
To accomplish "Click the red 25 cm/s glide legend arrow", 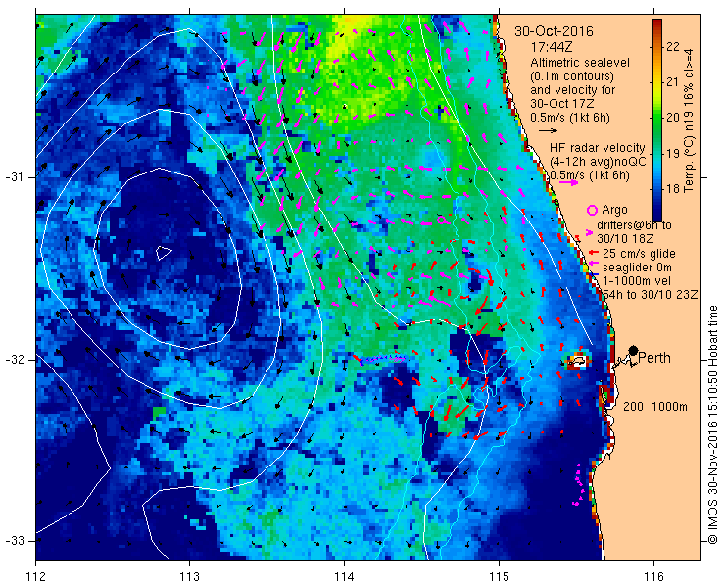I will tap(594, 253).
